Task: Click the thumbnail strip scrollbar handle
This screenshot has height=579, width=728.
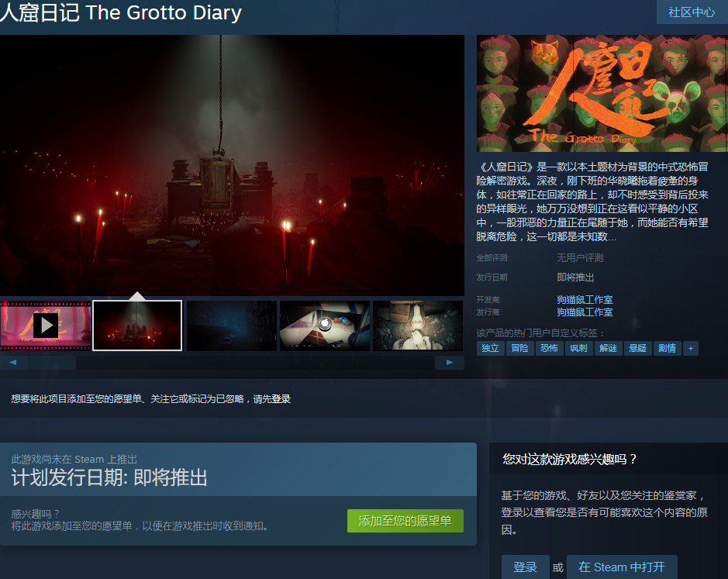Action: pos(53,362)
